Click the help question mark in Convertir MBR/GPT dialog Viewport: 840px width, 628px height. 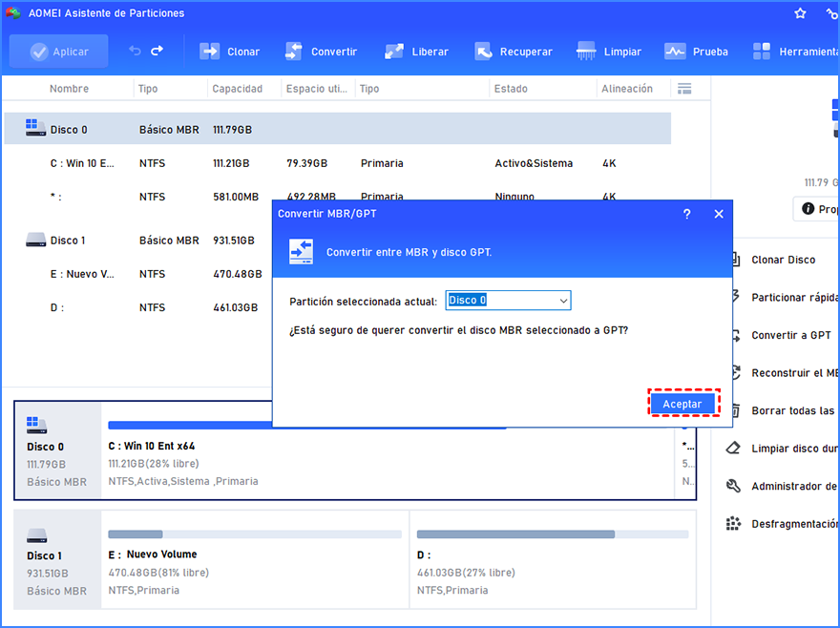click(686, 214)
